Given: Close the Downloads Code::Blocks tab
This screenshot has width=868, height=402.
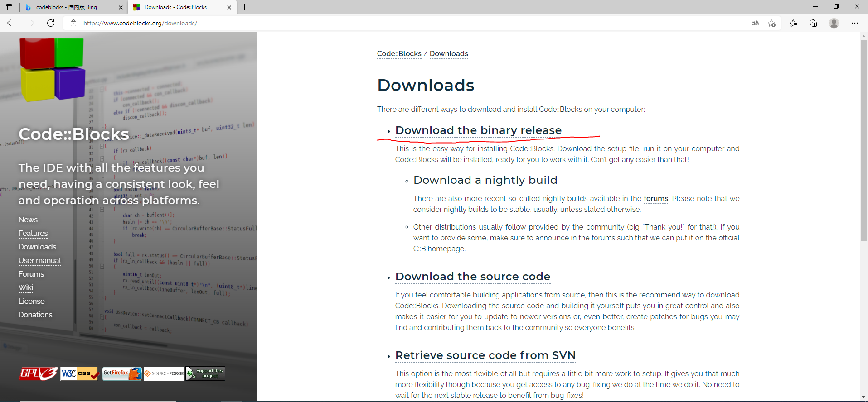Looking at the screenshot, I should pyautogui.click(x=229, y=7).
